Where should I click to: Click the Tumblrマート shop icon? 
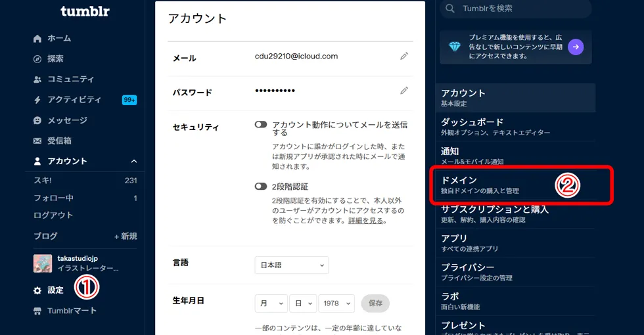(x=37, y=311)
